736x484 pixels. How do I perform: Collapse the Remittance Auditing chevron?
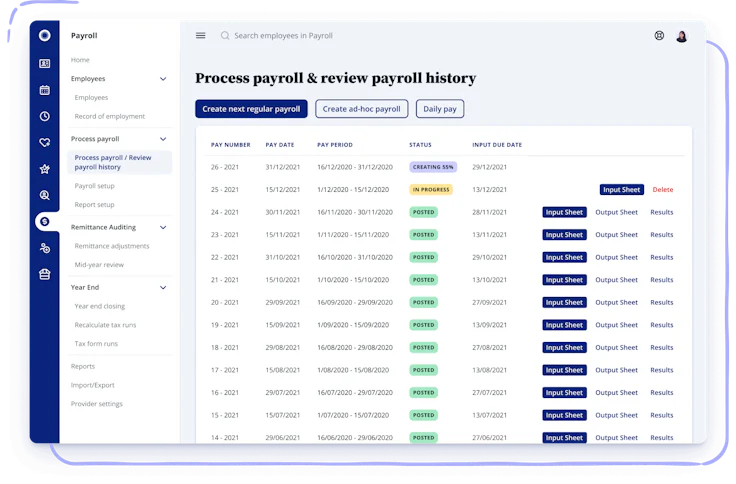coord(163,227)
